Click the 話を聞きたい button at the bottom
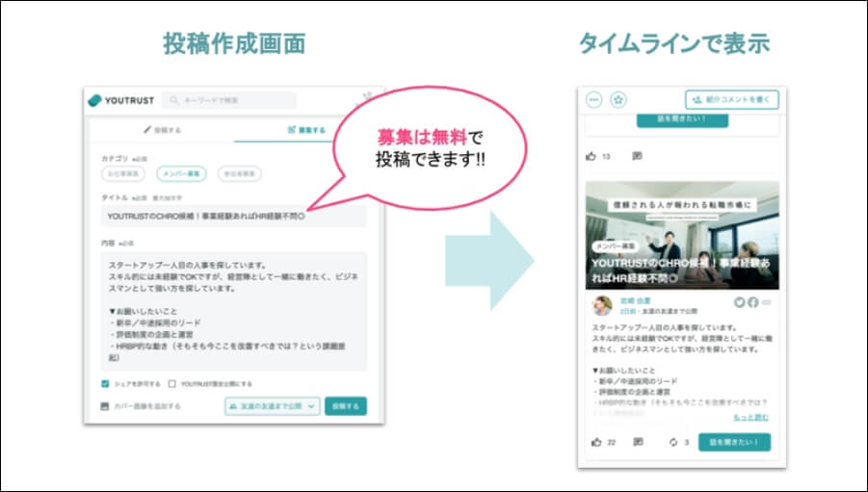868x492 pixels. [x=734, y=442]
